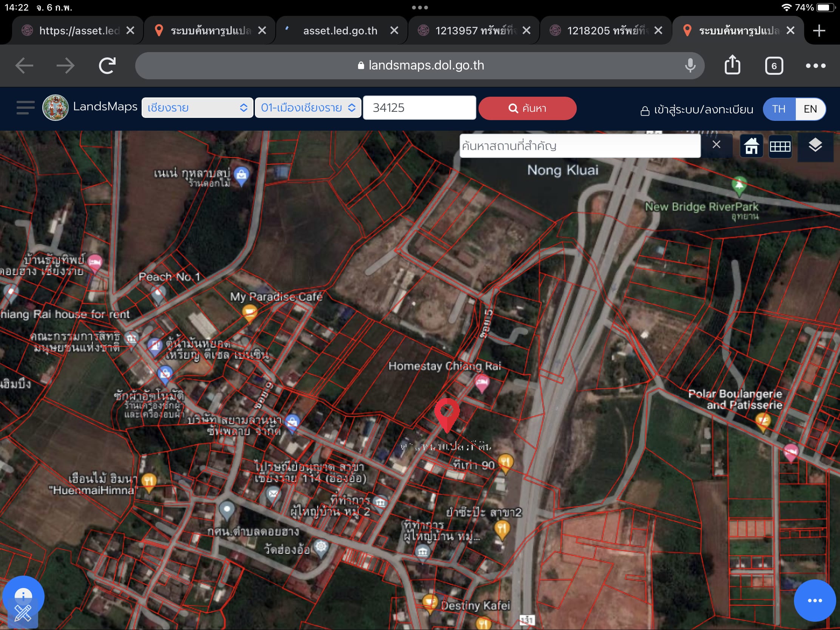Open the blue three-dot floating menu
The width and height of the screenshot is (840, 630).
click(x=815, y=601)
